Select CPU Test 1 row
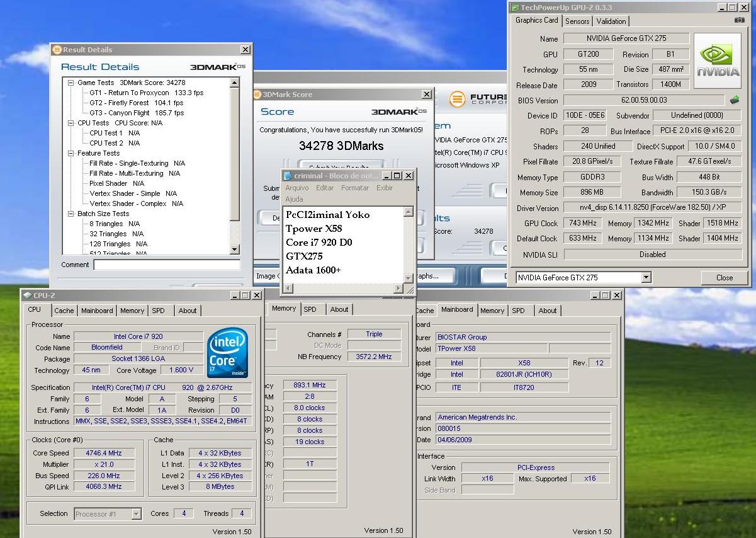 coord(115,133)
